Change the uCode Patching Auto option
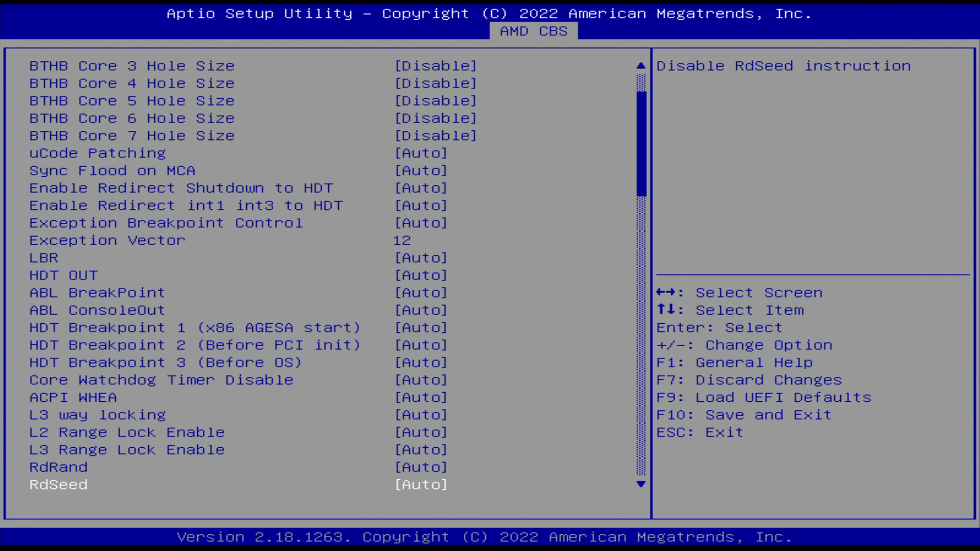This screenshot has height=551, width=980. (x=421, y=153)
